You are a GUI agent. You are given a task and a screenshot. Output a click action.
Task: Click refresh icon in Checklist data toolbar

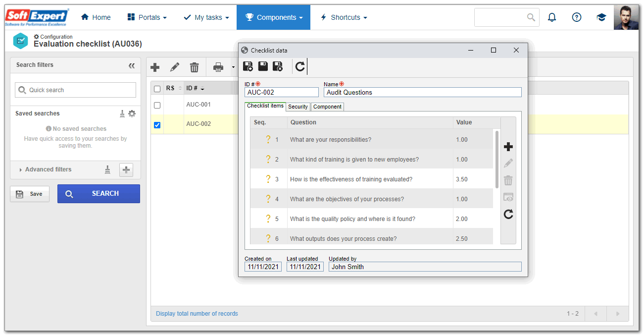coord(300,66)
